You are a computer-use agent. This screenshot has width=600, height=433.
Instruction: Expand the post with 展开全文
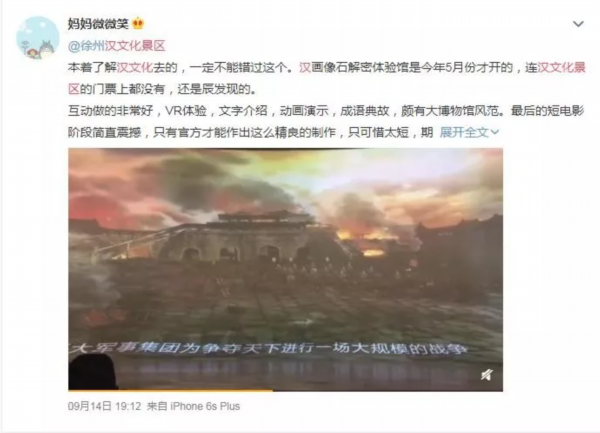(x=464, y=132)
